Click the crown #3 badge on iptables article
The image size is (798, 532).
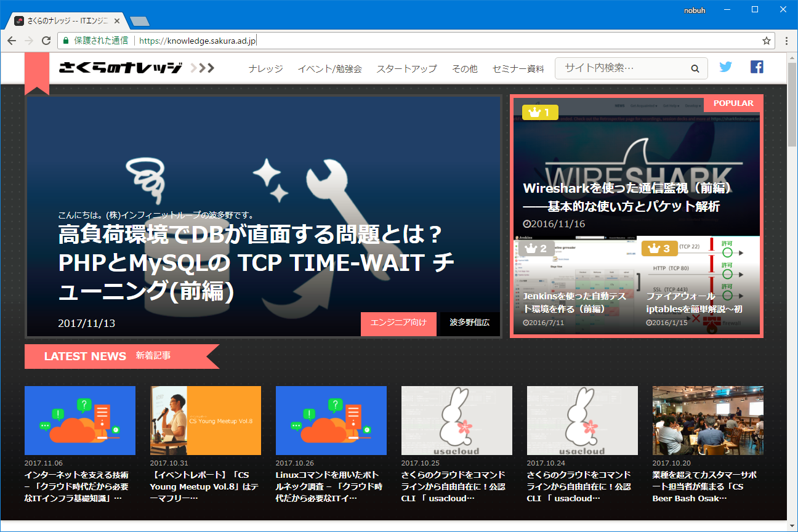click(x=659, y=248)
